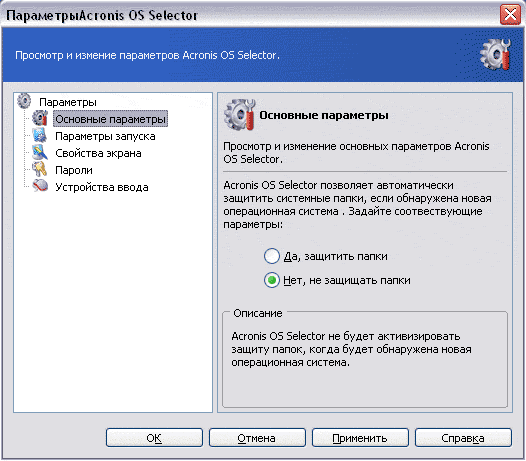Select Основные параметры in the tree
The width and height of the screenshot is (526, 461).
110,119
